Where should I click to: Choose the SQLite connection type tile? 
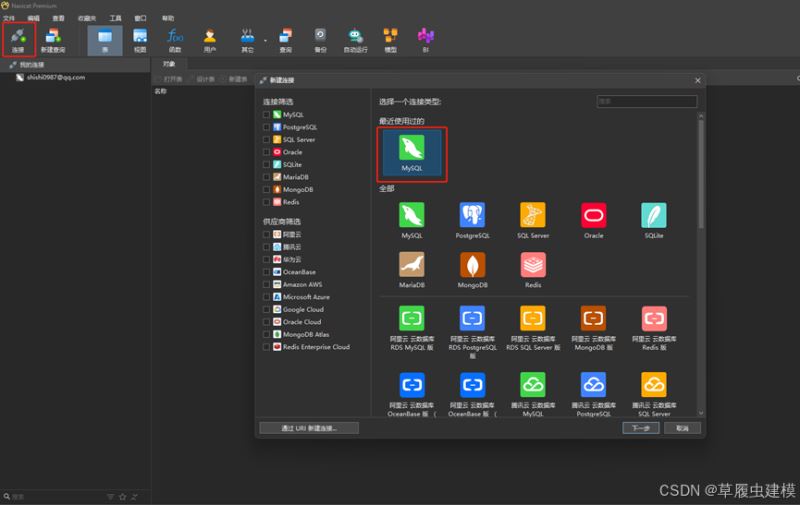(654, 220)
